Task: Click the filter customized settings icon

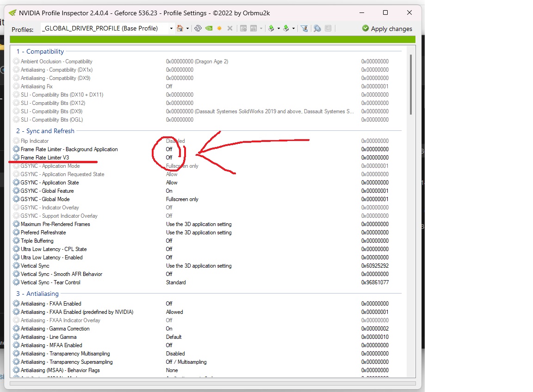Action: [304, 29]
